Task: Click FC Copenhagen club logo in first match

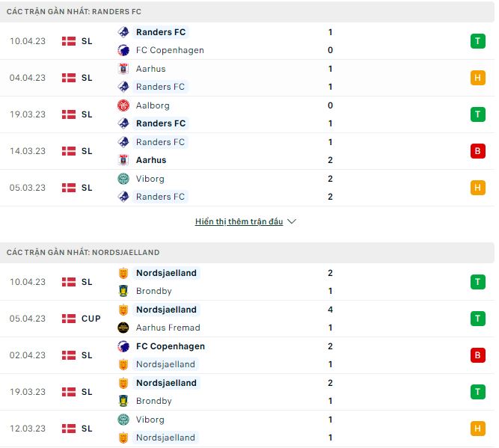Action: pos(123,50)
